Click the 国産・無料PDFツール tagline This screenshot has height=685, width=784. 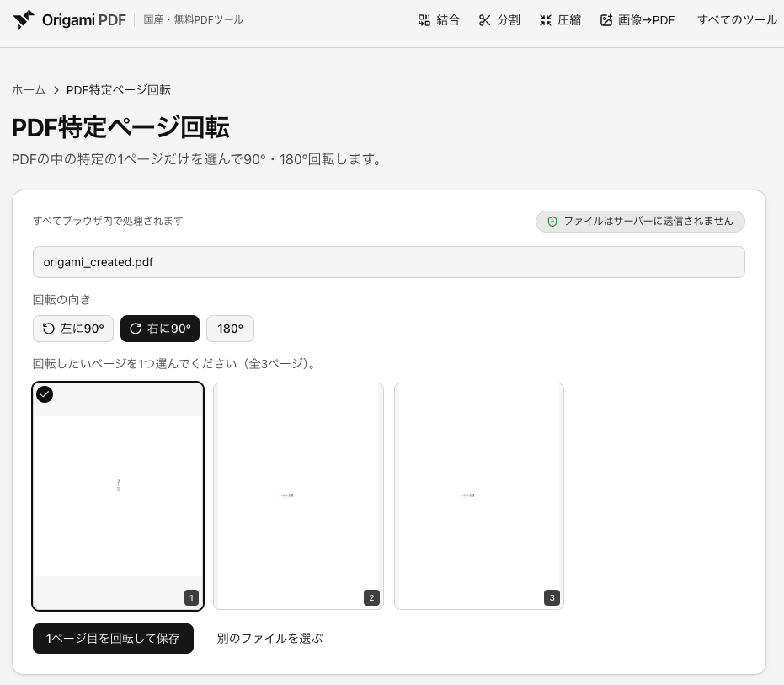[193, 20]
